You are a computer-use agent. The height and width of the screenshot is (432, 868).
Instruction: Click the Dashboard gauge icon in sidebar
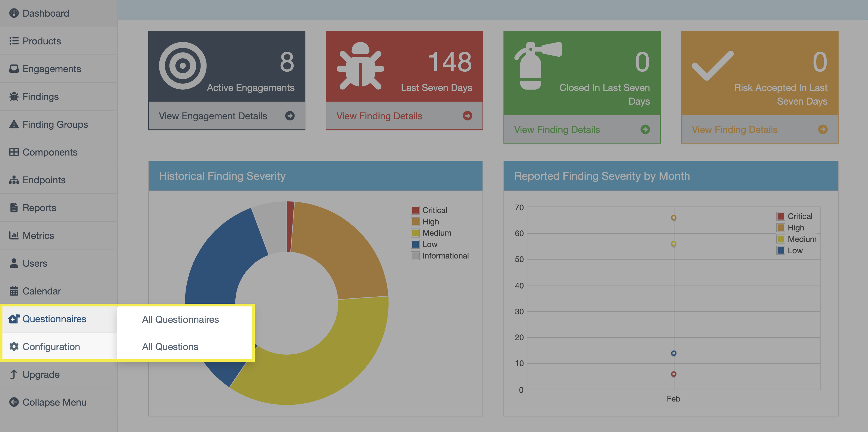tap(14, 13)
